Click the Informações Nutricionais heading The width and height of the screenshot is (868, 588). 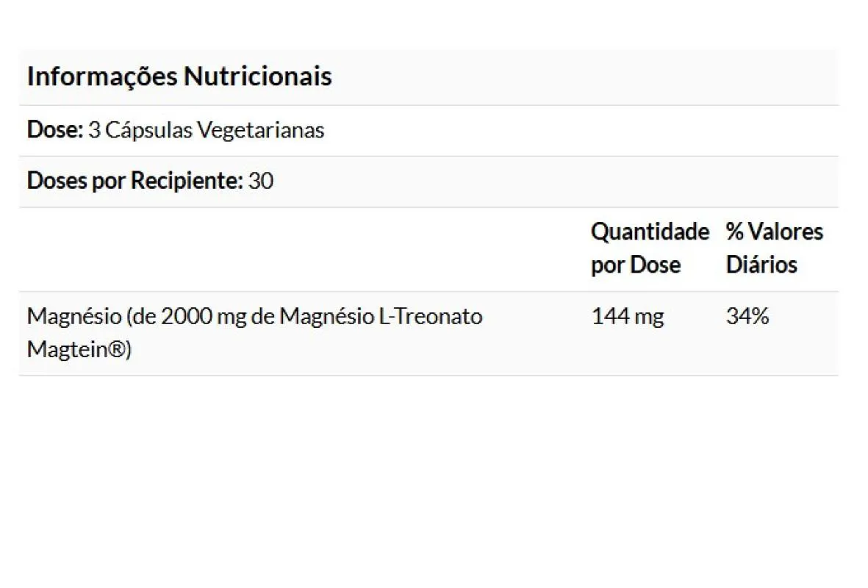point(179,76)
